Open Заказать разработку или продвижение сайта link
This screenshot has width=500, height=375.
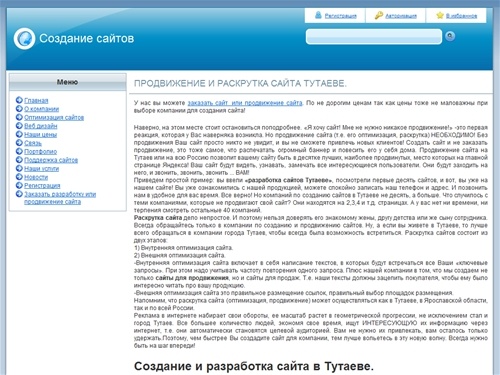pos(60,198)
